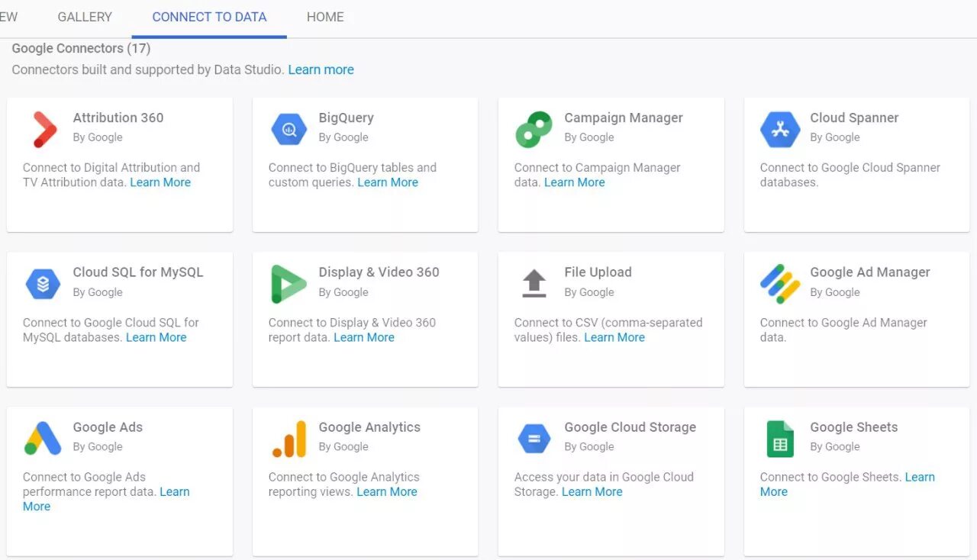Select the Google Ad Manager title
This screenshot has width=977, height=560.
pyautogui.click(x=870, y=272)
